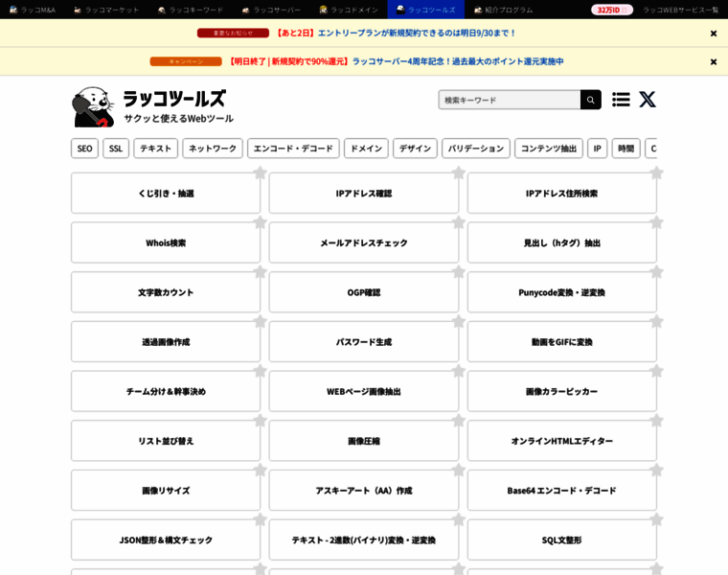Open the OGP確認 tool

click(x=364, y=292)
